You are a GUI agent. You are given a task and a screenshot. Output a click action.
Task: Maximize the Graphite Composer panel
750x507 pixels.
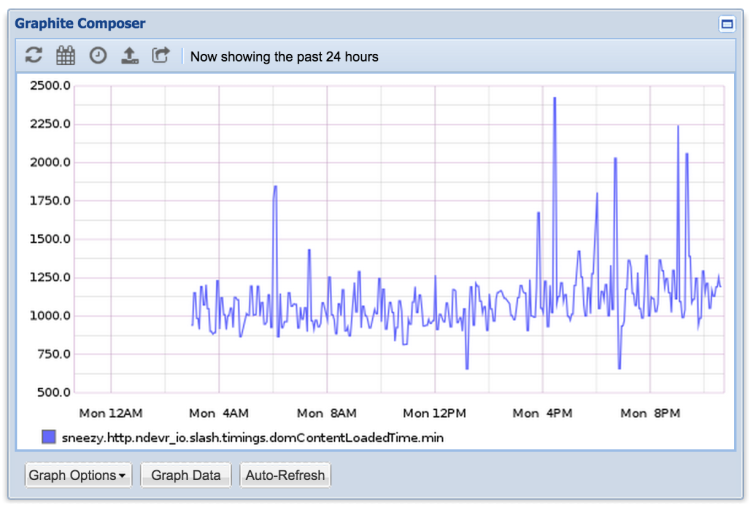coord(727,24)
